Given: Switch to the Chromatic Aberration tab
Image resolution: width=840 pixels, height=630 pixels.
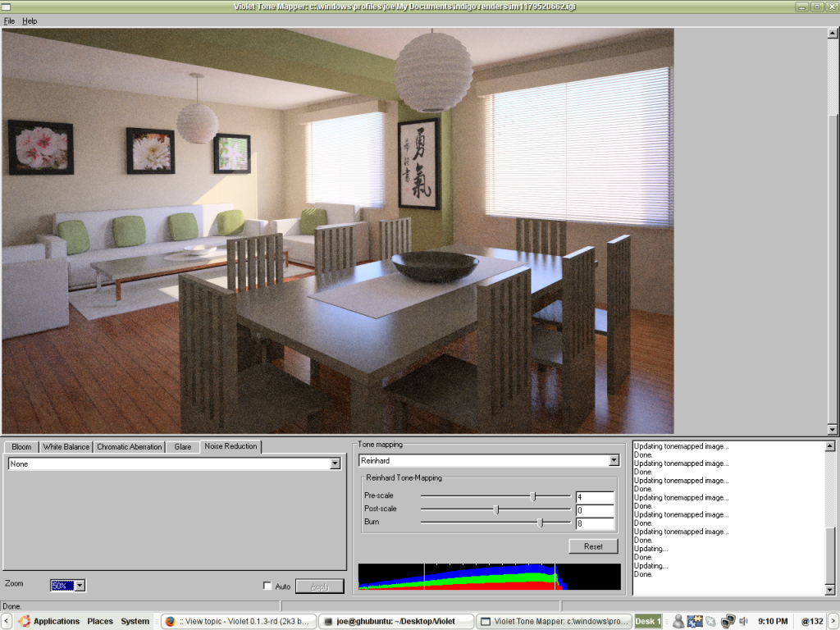Looking at the screenshot, I should (129, 447).
